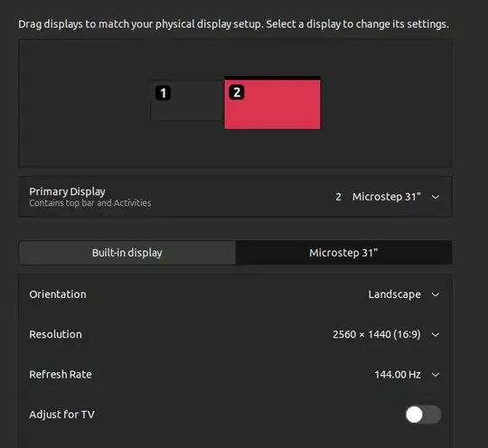
Task: Click the 'Orientation' label text
Action: (x=58, y=294)
